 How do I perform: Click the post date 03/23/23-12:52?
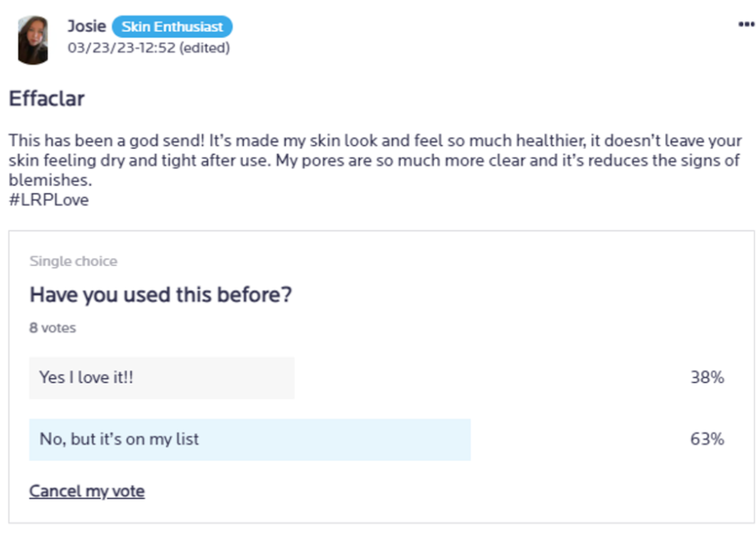(122, 48)
